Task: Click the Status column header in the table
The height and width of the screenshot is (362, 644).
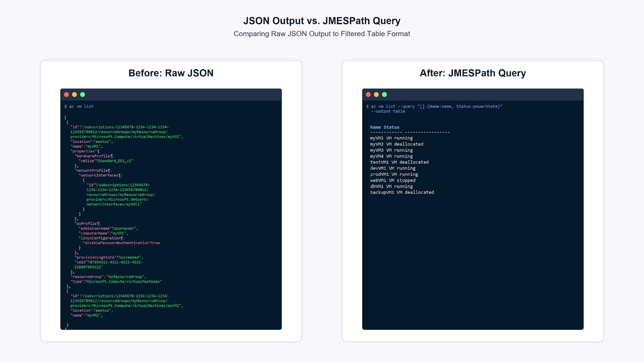Action: coord(391,127)
